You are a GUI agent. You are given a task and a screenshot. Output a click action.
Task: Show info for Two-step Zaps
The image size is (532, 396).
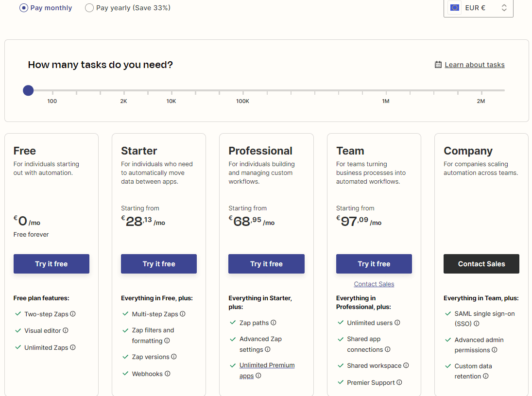click(x=72, y=314)
